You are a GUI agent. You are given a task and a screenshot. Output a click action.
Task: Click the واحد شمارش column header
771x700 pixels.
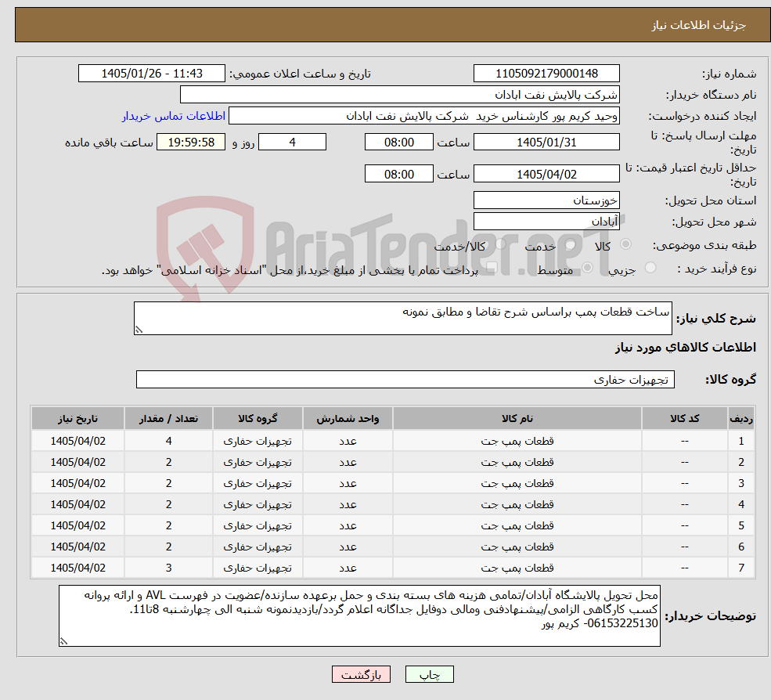point(348,419)
